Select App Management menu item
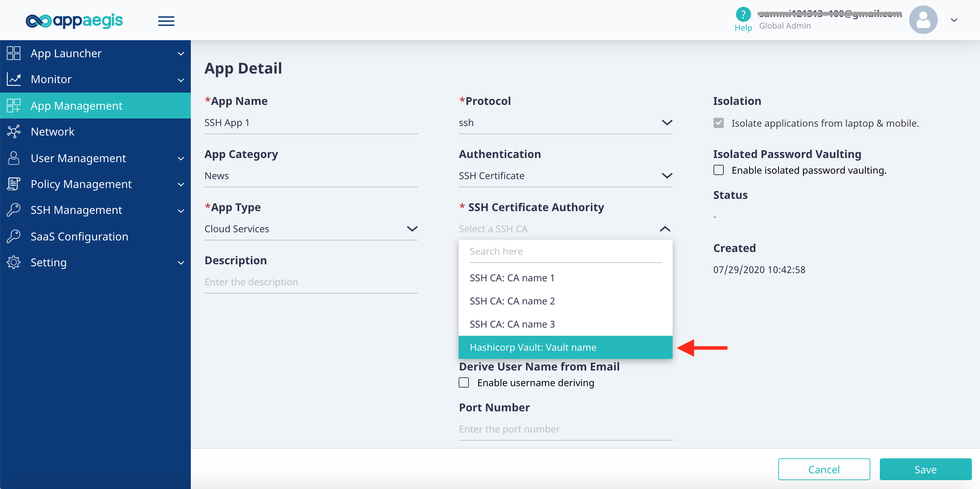This screenshot has height=489, width=980. [95, 106]
